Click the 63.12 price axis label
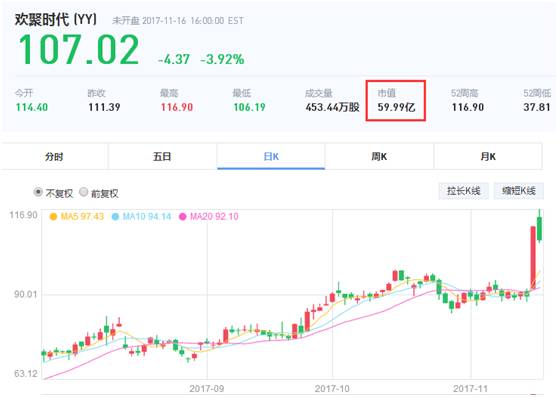 (x=25, y=374)
